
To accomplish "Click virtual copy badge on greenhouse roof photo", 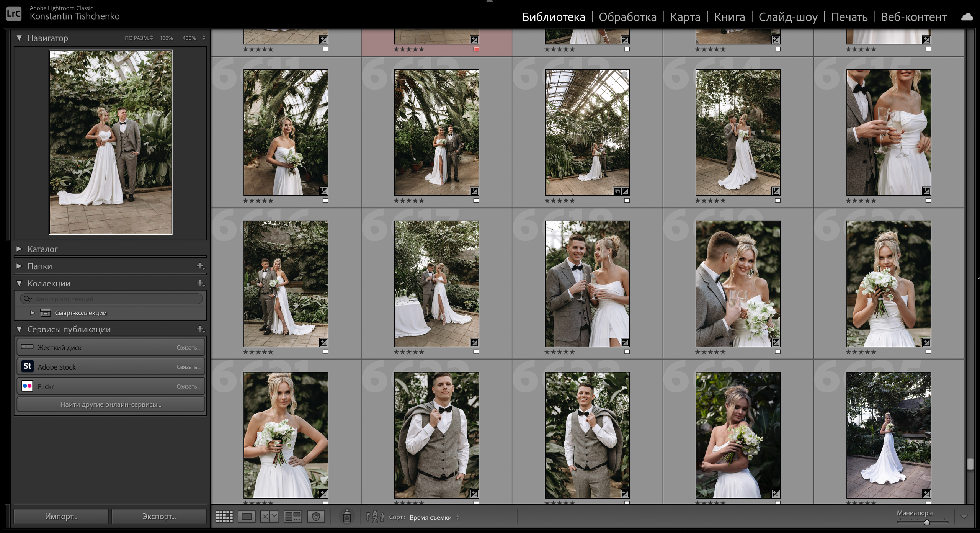I will [617, 191].
